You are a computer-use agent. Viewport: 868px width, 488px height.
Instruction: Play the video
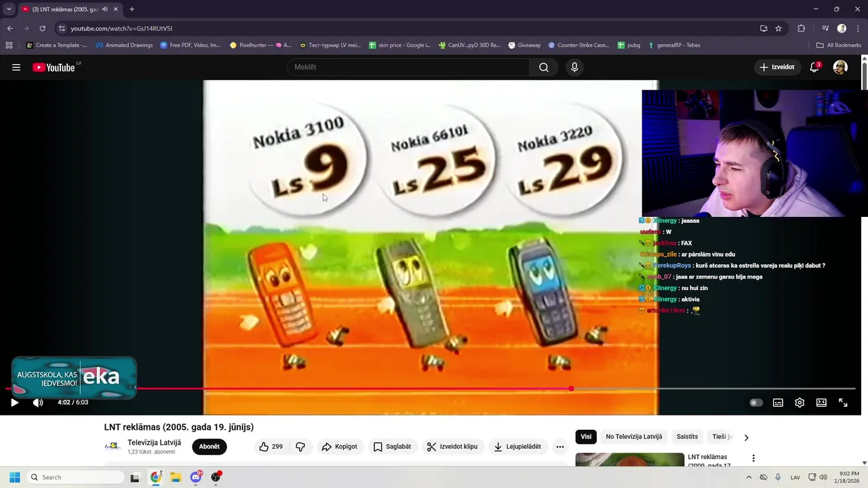[14, 403]
